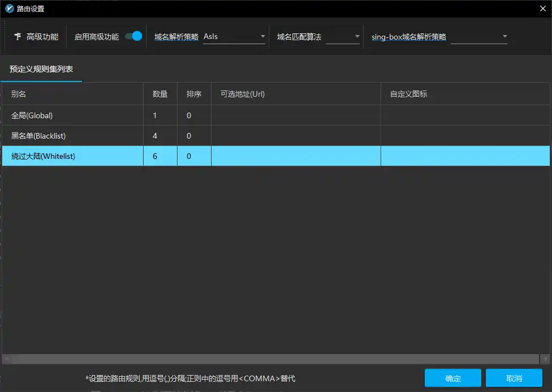Viewport: 552px width, 392px height.
Task: Toggle the 启用高级功能 switch off
Action: [x=134, y=36]
